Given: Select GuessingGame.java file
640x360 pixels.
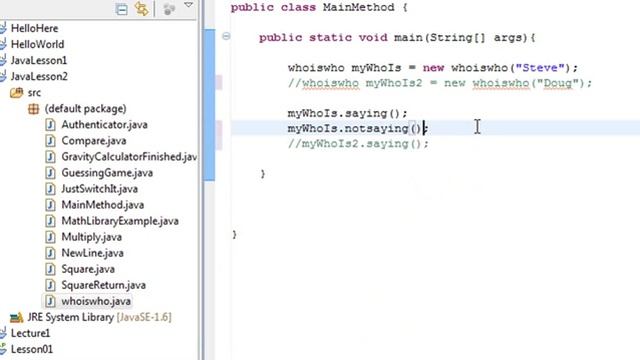Looking at the screenshot, I should (x=107, y=173).
